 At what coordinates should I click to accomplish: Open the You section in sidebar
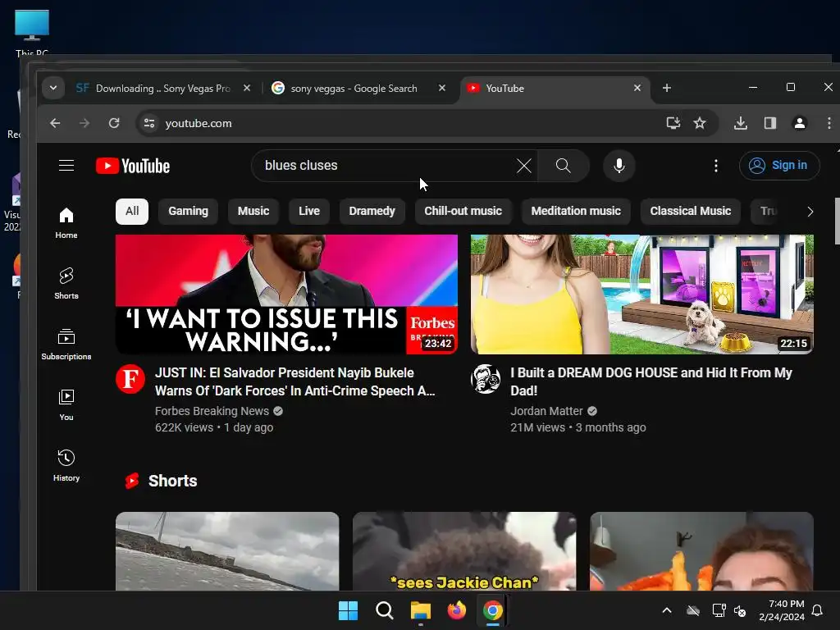[x=66, y=405]
